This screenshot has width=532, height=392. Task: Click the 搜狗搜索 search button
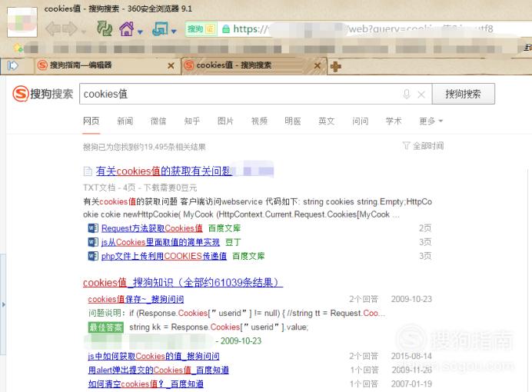(x=462, y=94)
